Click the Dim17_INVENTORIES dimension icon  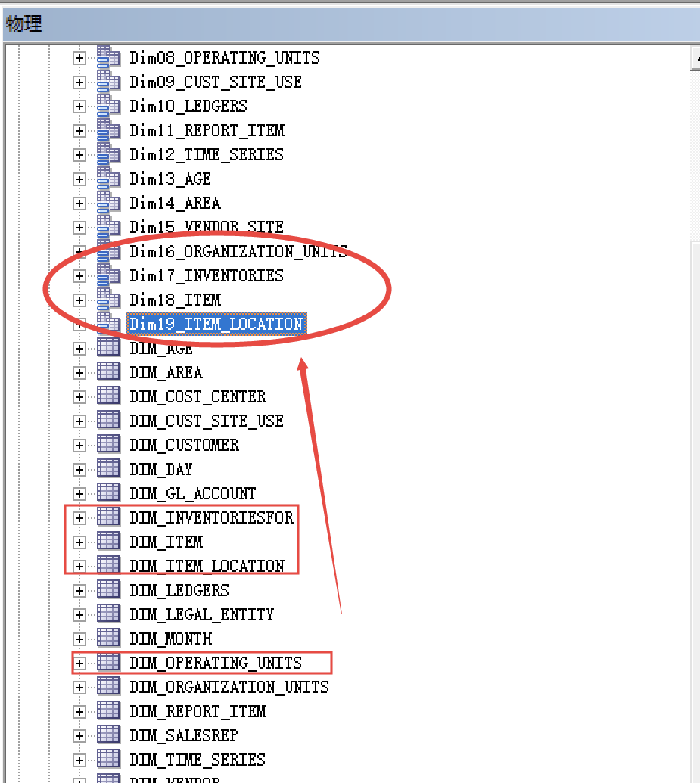click(109, 275)
